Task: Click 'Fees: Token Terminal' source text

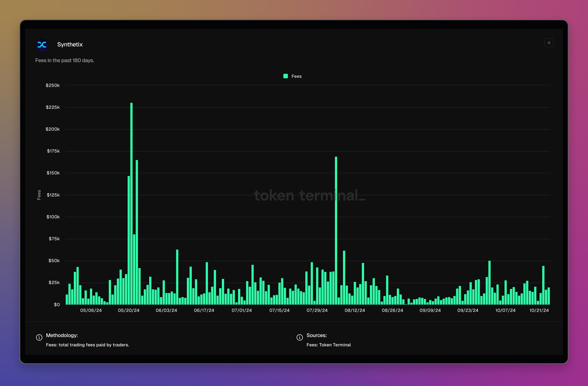Action: click(x=329, y=345)
